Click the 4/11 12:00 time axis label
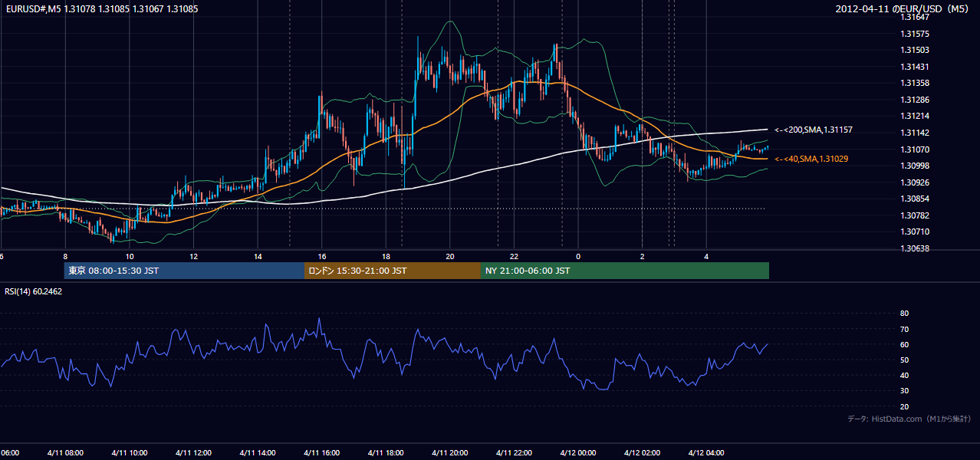Image resolution: width=980 pixels, height=460 pixels. (x=193, y=452)
